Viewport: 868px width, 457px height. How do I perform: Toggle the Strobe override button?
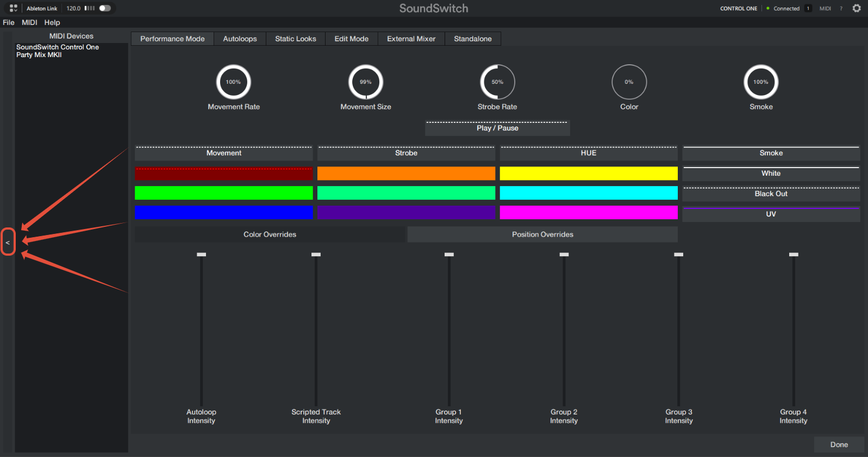[407, 153]
